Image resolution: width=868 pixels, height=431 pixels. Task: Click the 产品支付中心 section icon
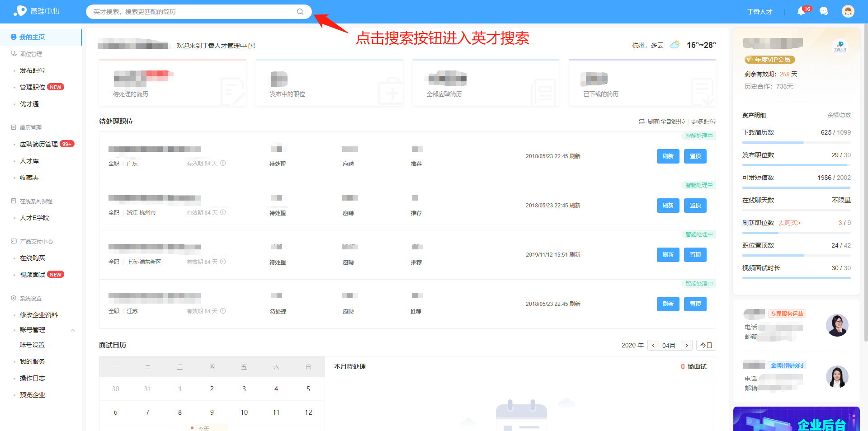[x=14, y=241]
